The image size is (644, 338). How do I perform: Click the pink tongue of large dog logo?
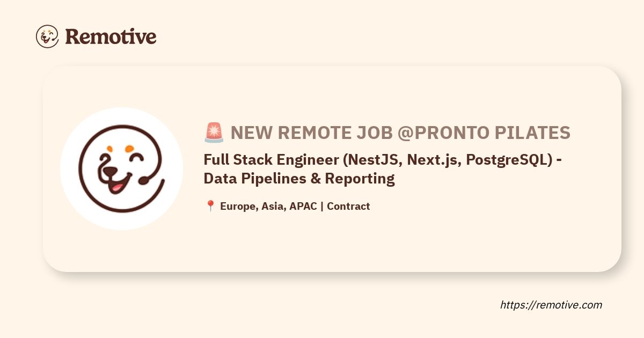tap(117, 188)
